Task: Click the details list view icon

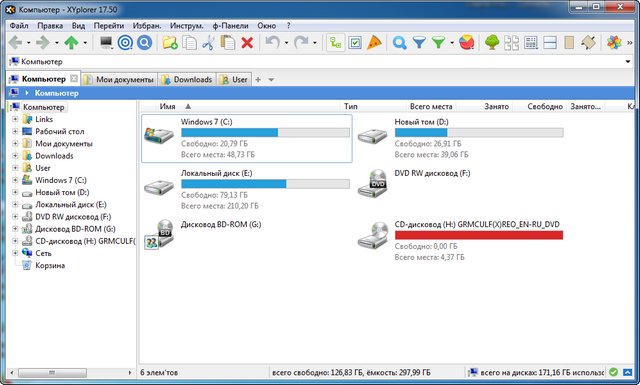Action: (x=531, y=42)
